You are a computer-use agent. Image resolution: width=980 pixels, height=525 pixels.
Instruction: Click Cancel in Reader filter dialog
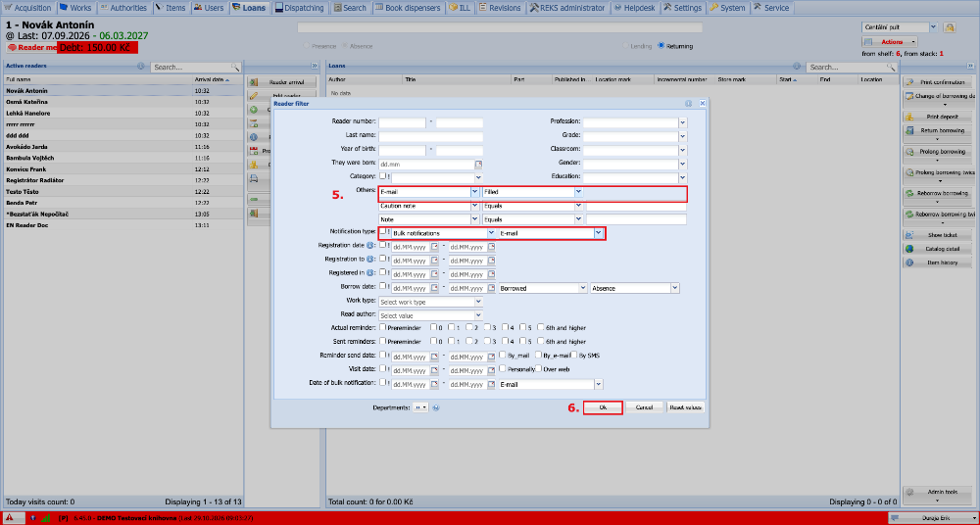tap(645, 407)
